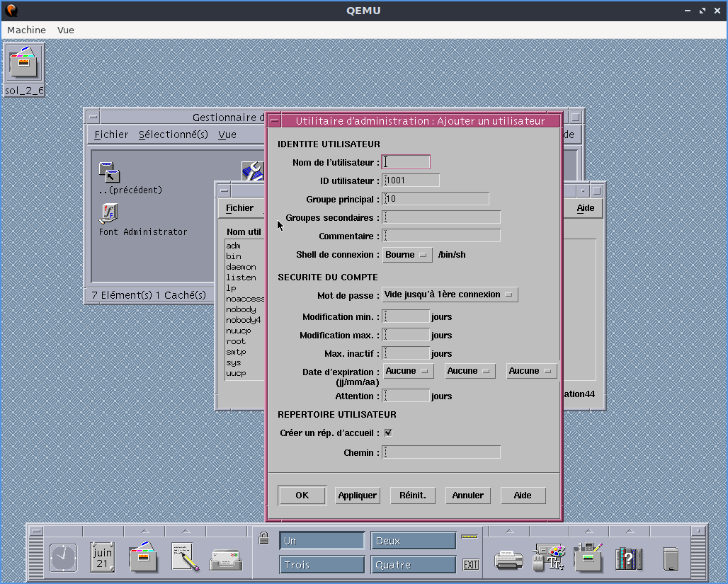This screenshot has width=728, height=584.
Task: Open the last Aucune expiration date dropdown
Action: [531, 371]
